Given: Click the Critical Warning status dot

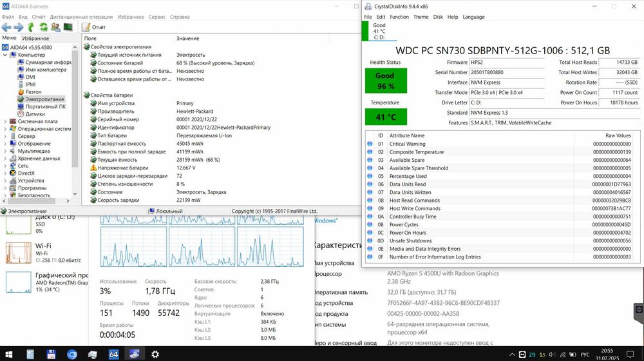Looking at the screenshot, I should coord(370,144).
